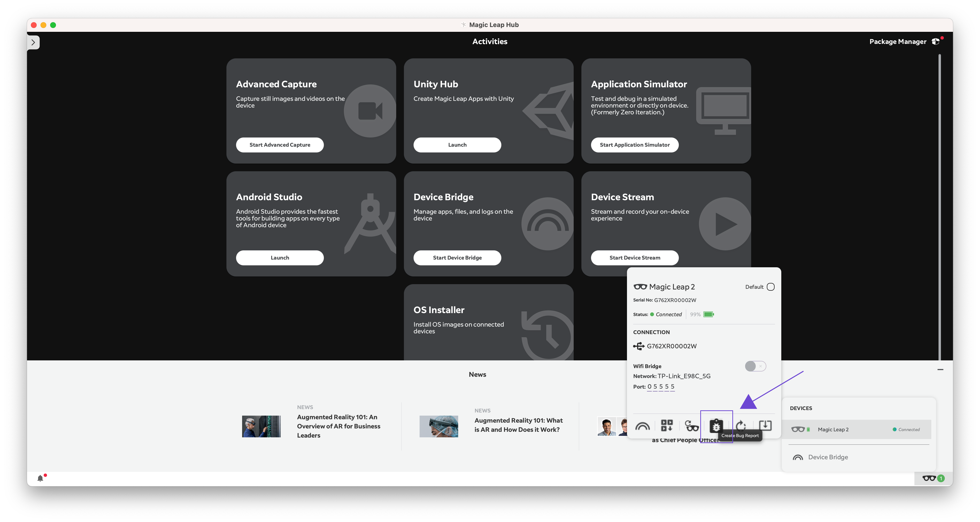
Task: Open Package Manager box icon
Action: pos(936,41)
